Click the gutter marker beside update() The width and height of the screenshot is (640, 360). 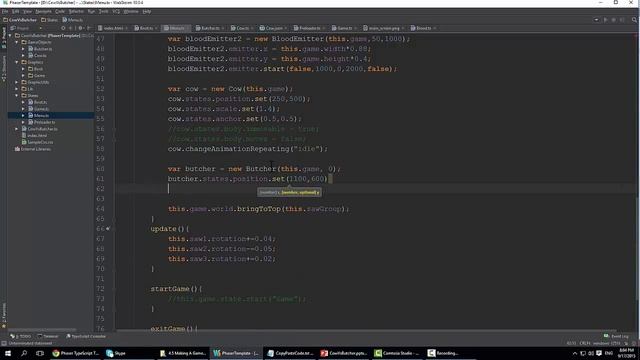pos(108,229)
